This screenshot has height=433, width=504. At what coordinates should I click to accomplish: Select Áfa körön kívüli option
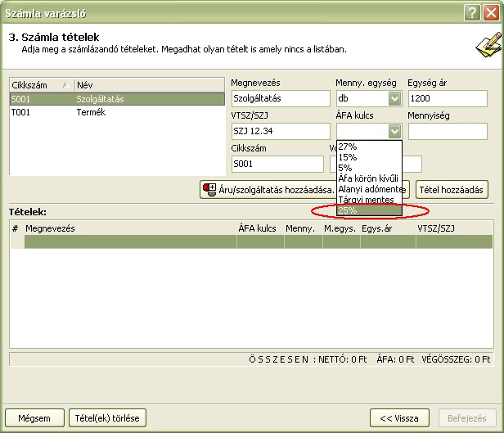pos(367,178)
